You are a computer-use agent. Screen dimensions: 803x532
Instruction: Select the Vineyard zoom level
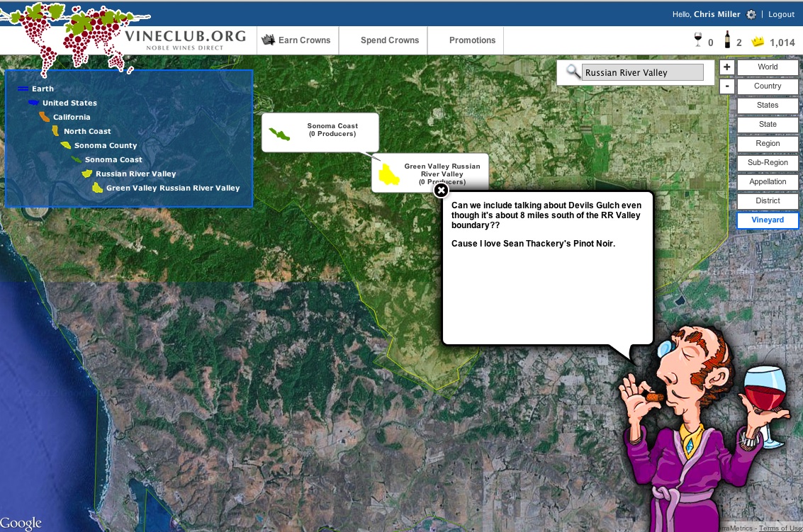pos(768,220)
